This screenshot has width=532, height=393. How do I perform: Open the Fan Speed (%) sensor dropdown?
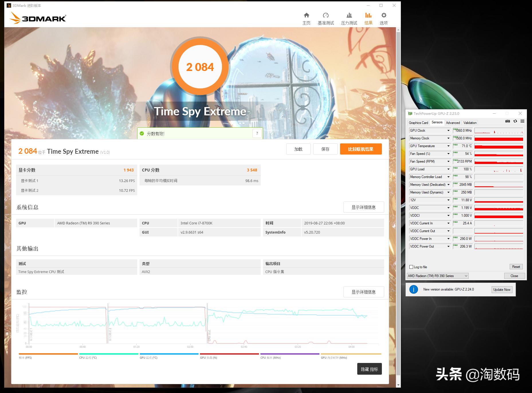(x=448, y=154)
